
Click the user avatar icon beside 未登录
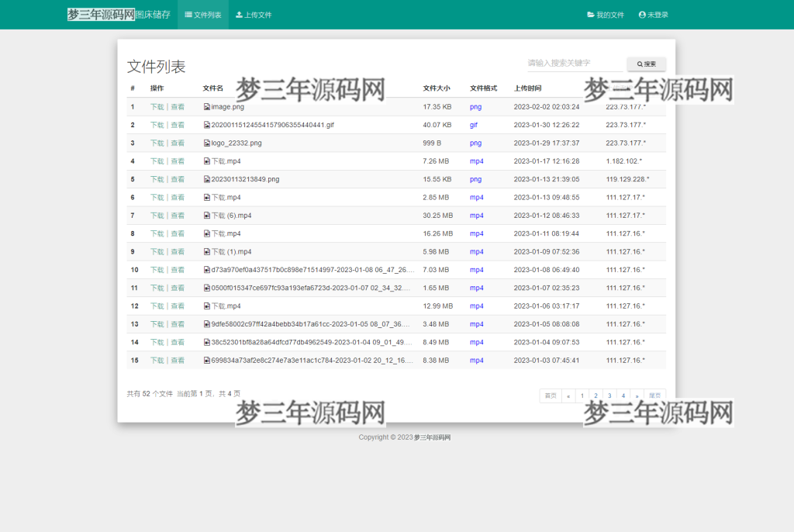tap(642, 14)
